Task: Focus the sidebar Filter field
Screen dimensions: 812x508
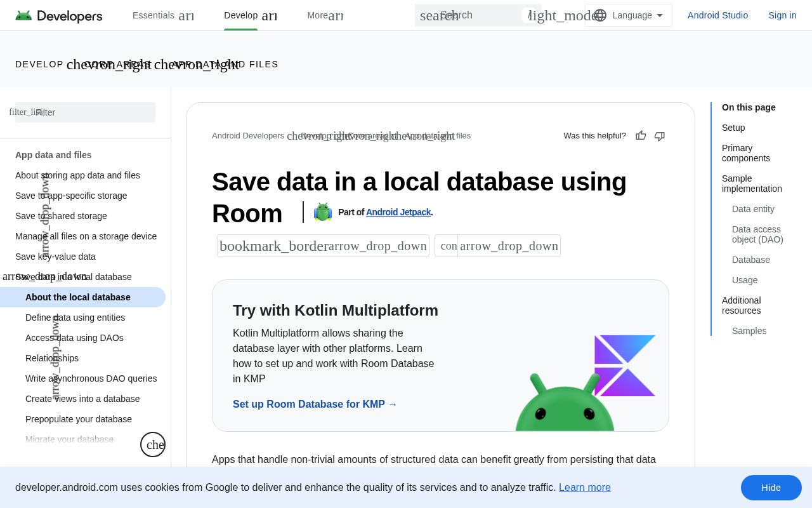Action: tap(85, 112)
